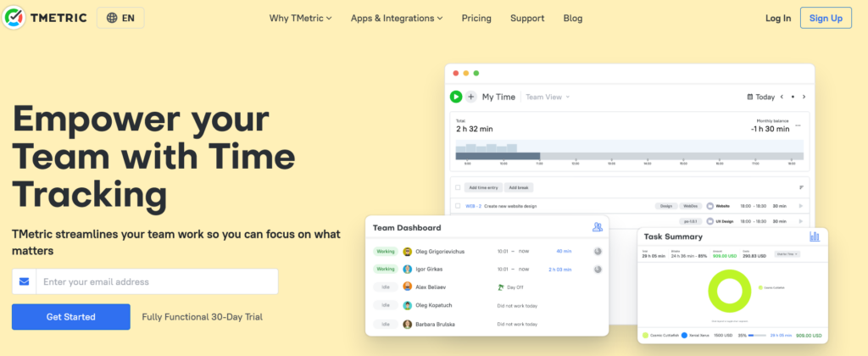Click Idle badge for Alex Beliaev
868x356 pixels.
(x=386, y=286)
